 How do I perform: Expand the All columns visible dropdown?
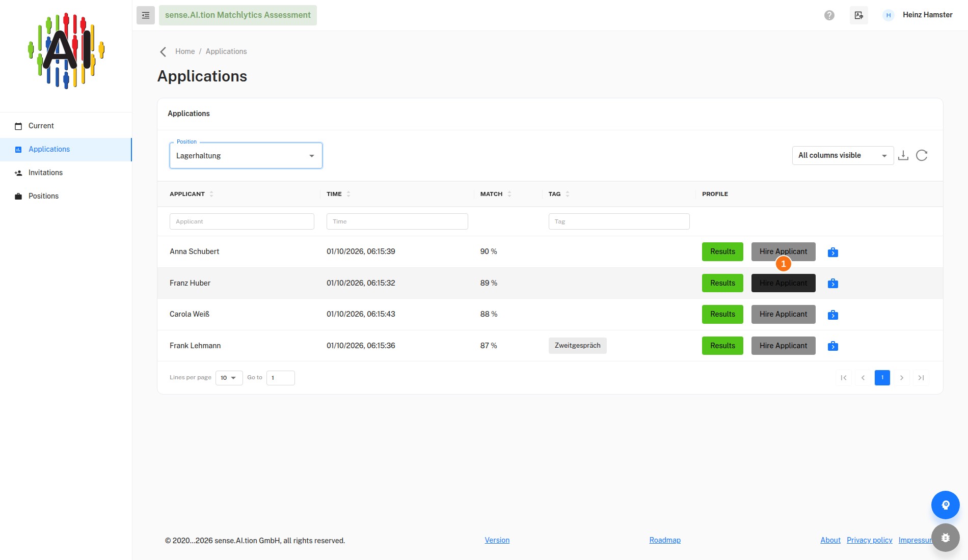[x=843, y=155]
